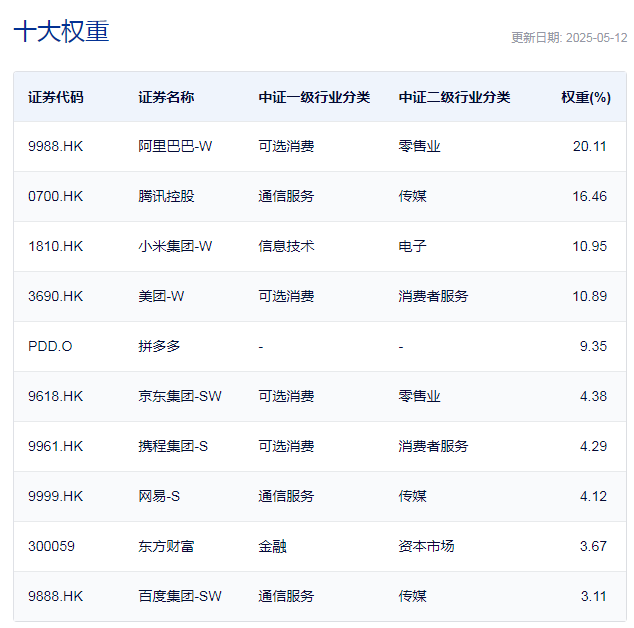Click the 20.11 weight value
The image size is (634, 628).
(589, 146)
